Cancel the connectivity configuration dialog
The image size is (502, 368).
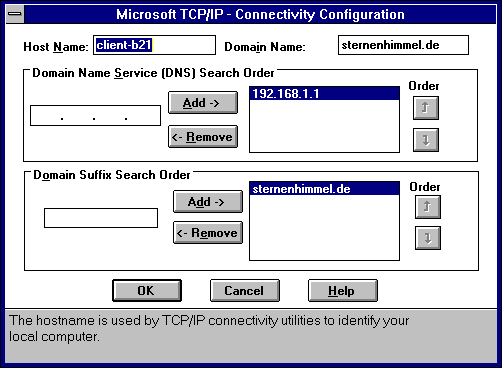pyautogui.click(x=245, y=291)
